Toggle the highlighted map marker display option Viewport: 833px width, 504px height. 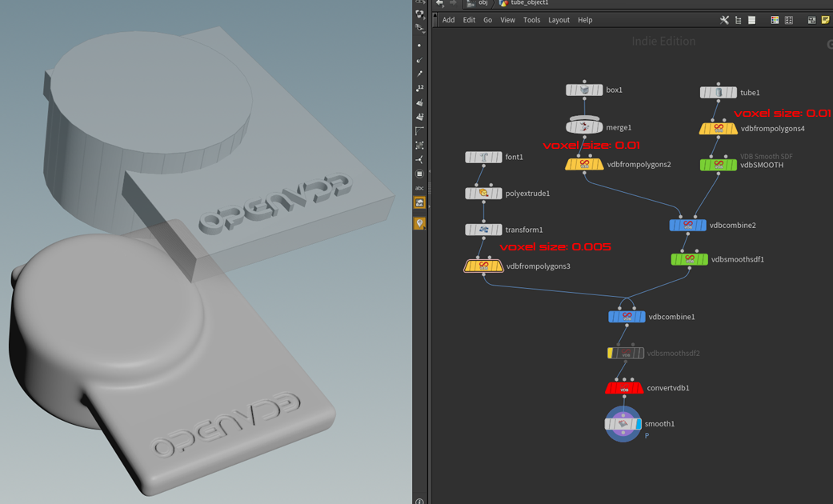click(x=419, y=223)
